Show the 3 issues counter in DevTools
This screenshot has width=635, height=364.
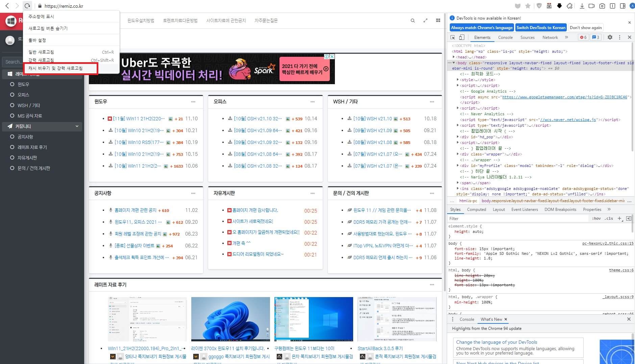point(595,37)
